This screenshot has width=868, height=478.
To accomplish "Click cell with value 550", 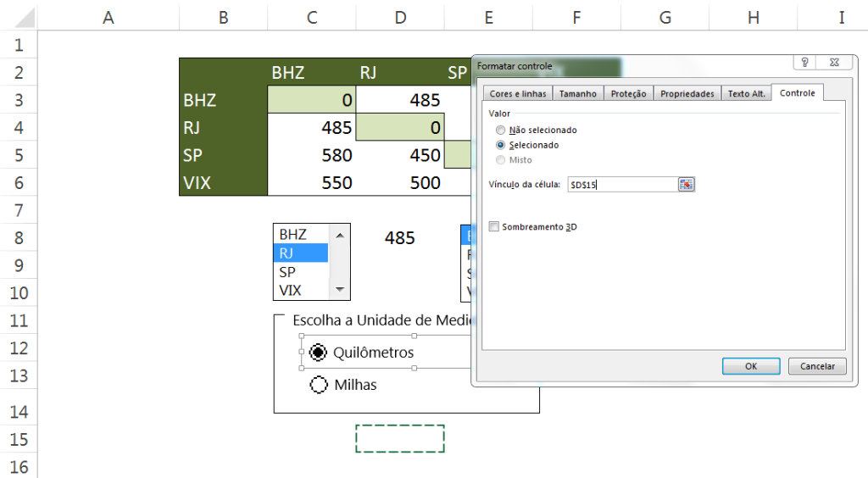I will click(x=312, y=182).
